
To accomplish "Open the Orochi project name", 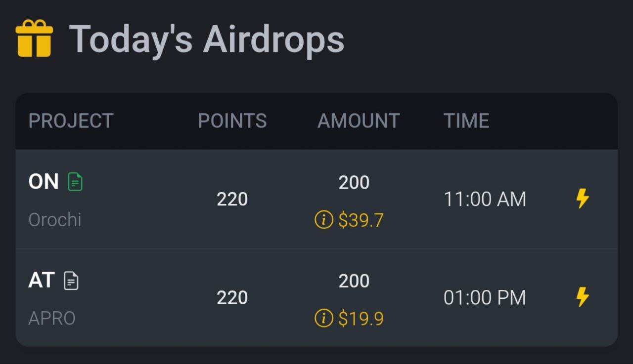I will 54,220.
